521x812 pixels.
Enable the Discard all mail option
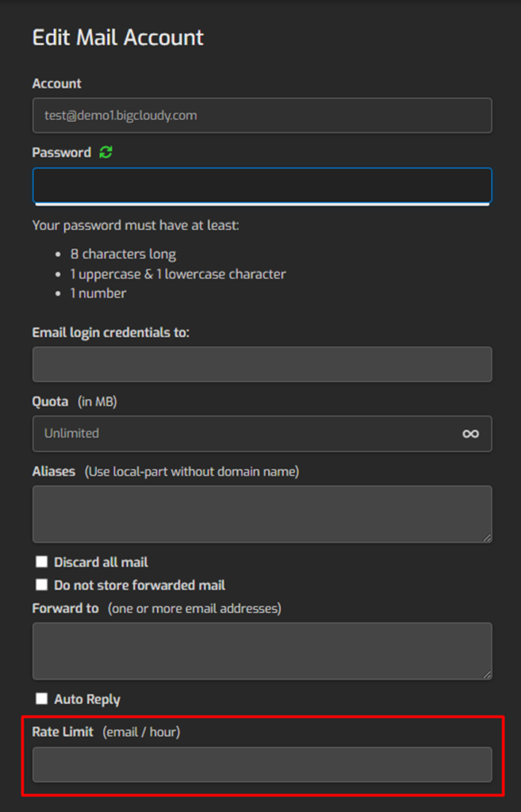click(40, 561)
